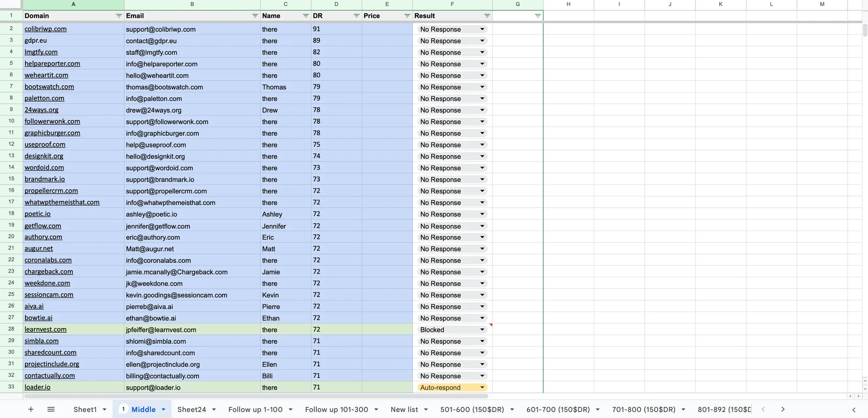The image size is (868, 418).
Task: Open the all sheets list icon
Action: coord(51,409)
